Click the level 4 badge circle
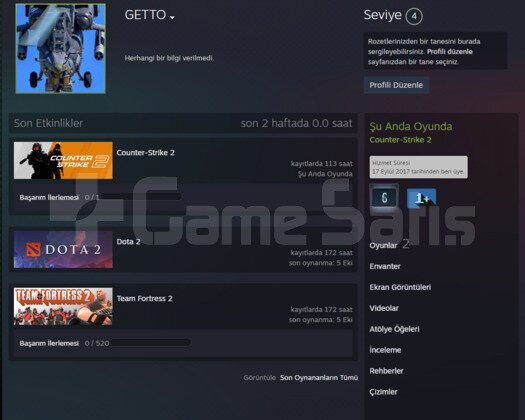 tap(414, 16)
